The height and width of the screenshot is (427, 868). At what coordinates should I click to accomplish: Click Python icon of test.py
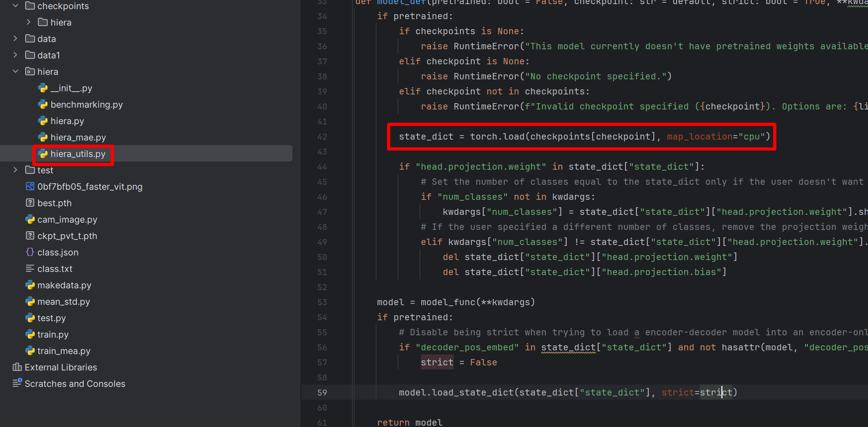coord(30,318)
